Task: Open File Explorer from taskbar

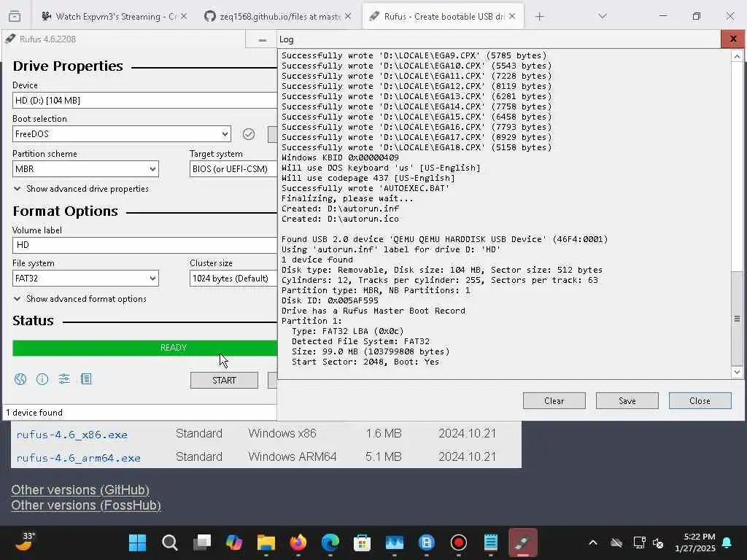Action: coord(266,542)
